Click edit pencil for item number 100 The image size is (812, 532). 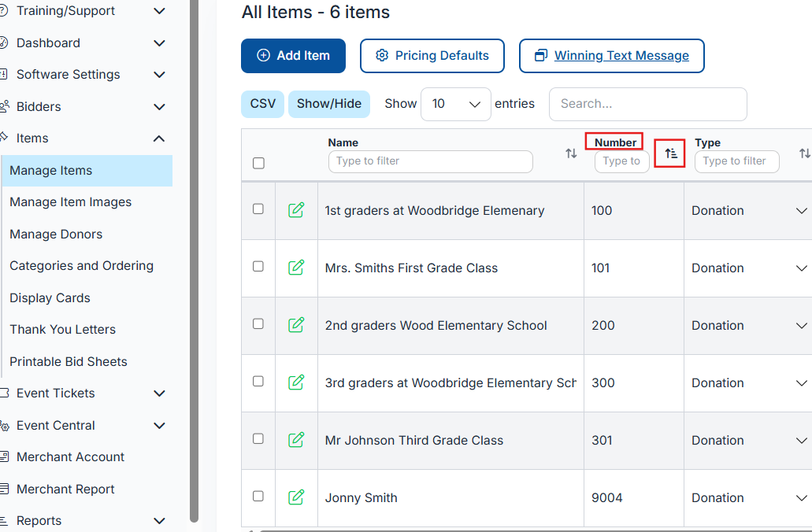coord(296,210)
